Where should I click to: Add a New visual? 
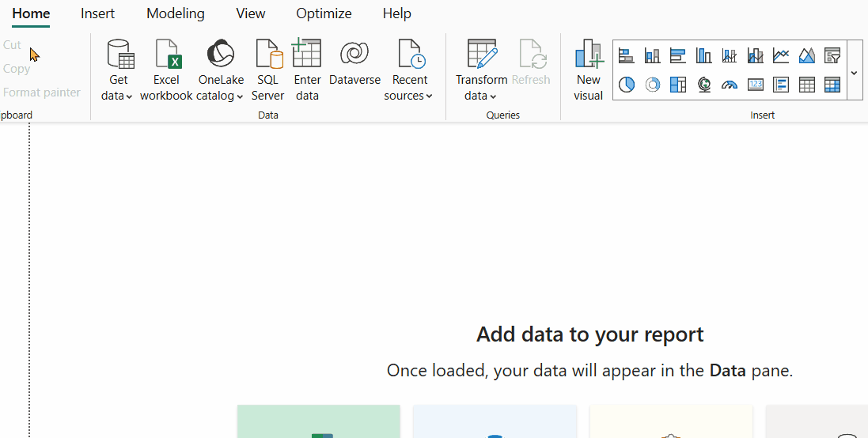(x=588, y=70)
